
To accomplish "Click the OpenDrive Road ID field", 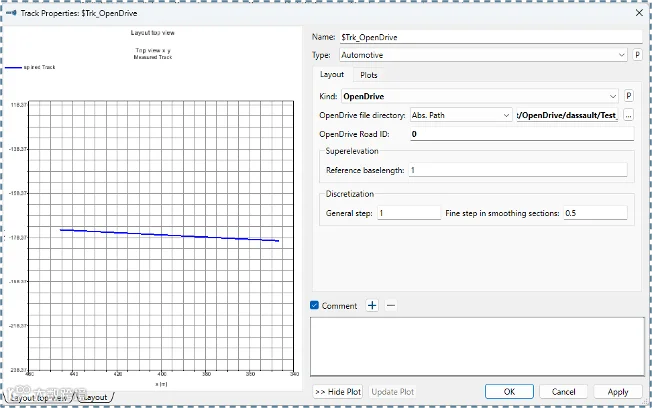I will click(522, 134).
